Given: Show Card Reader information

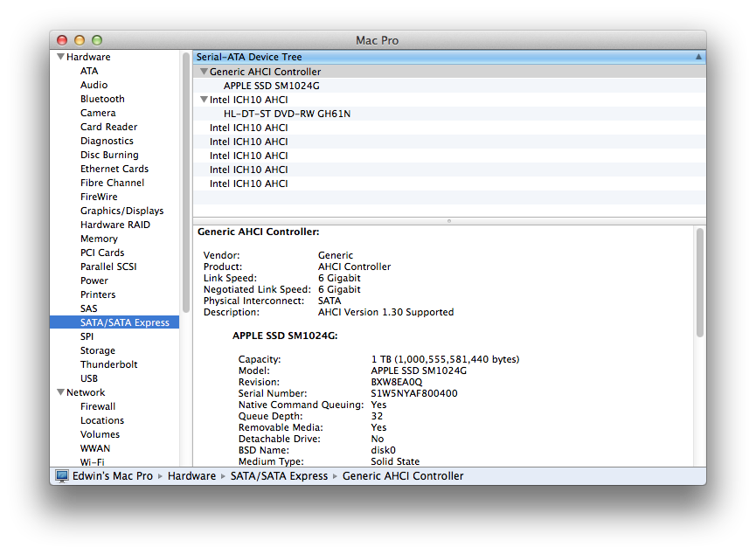Looking at the screenshot, I should coord(109,127).
